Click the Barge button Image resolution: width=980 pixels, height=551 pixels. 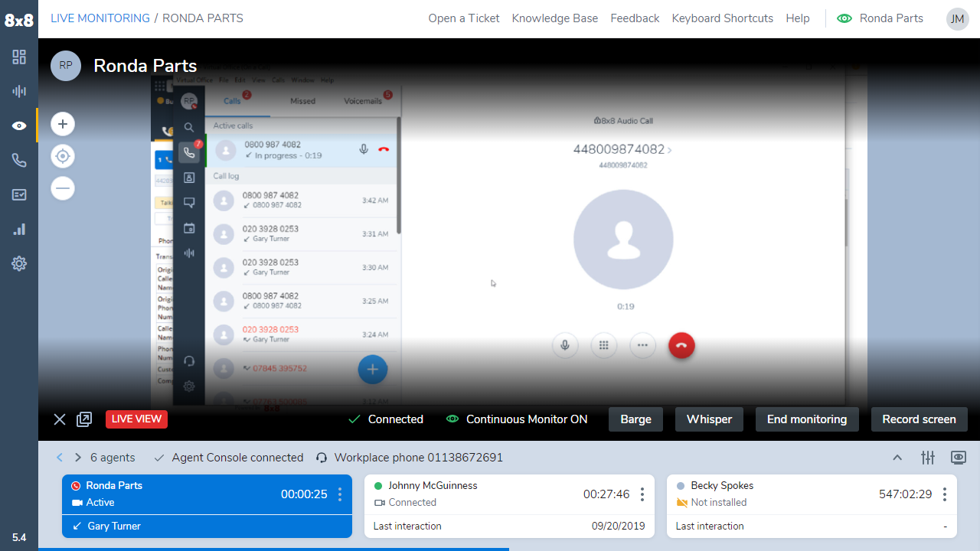tap(636, 419)
